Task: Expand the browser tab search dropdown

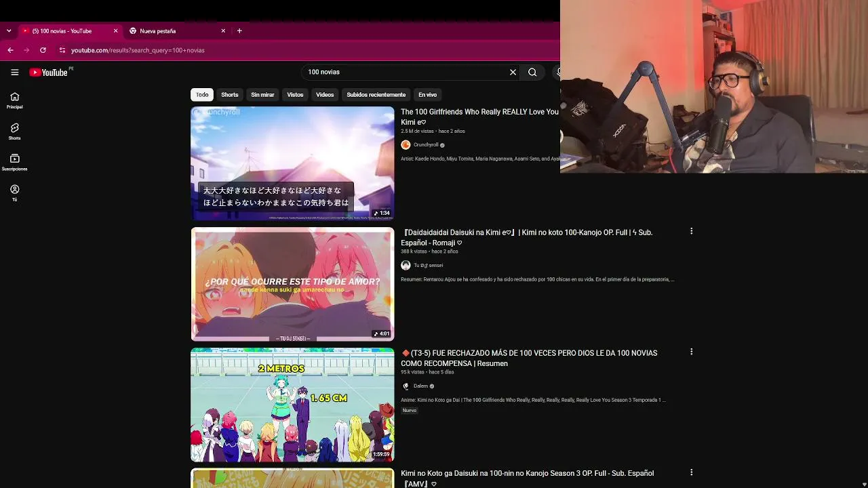Action: [9, 30]
